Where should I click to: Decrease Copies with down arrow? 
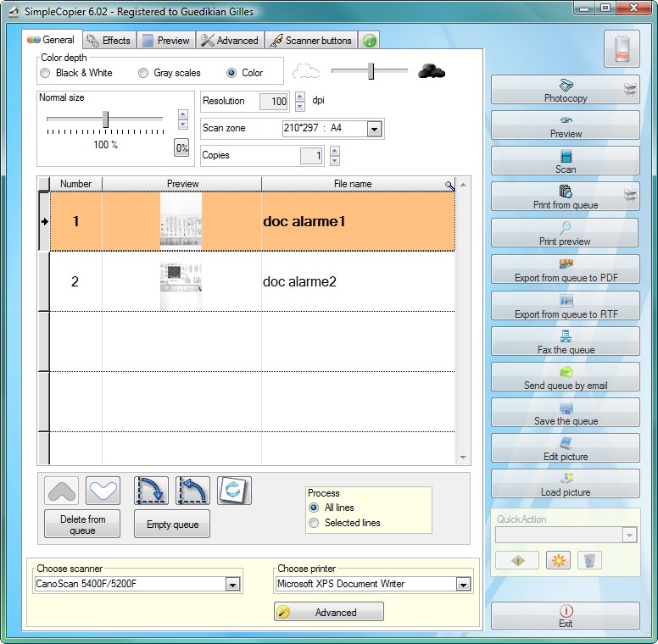coord(334,161)
